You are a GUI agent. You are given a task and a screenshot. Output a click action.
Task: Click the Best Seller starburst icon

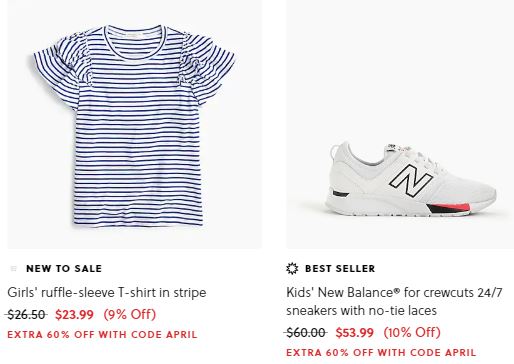point(292,268)
